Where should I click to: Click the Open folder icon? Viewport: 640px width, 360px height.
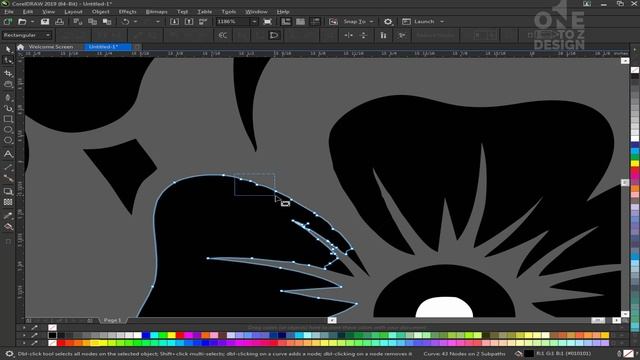(22, 22)
